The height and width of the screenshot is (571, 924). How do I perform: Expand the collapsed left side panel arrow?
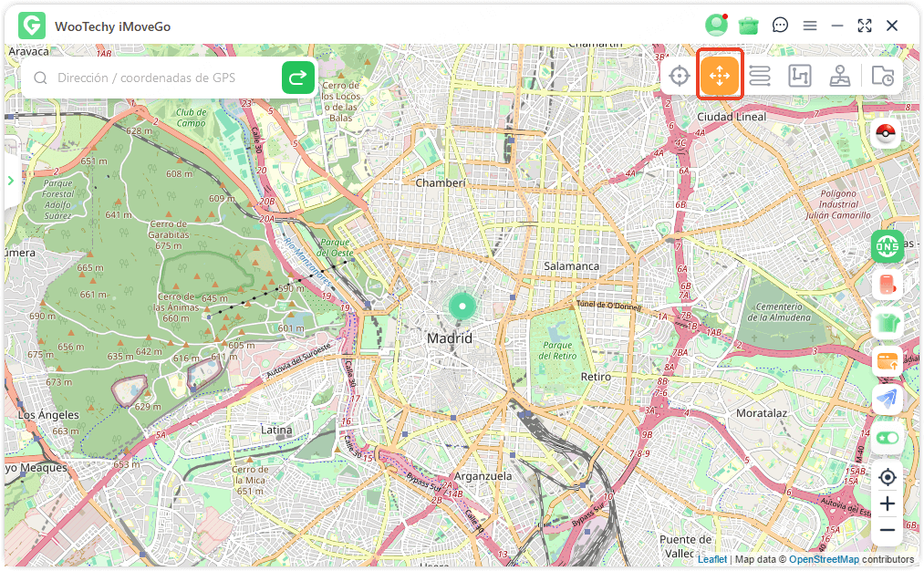point(11,181)
